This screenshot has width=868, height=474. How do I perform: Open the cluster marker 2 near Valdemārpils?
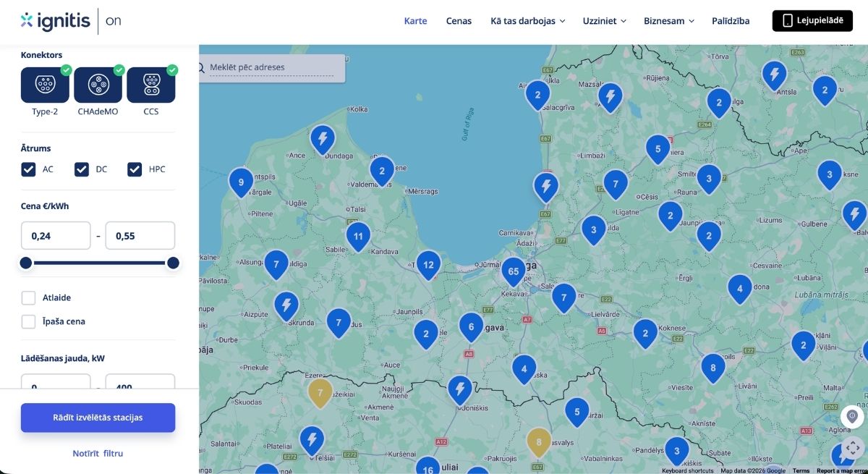click(x=382, y=172)
